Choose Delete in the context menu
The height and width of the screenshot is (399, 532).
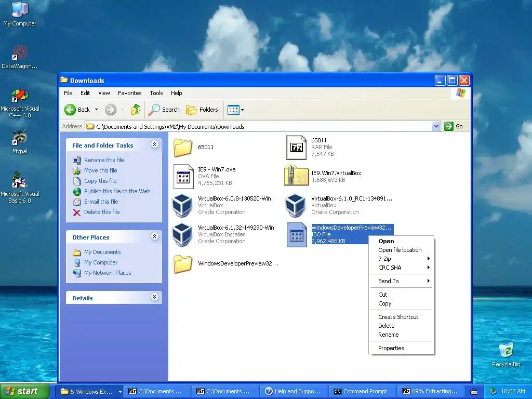pos(387,326)
